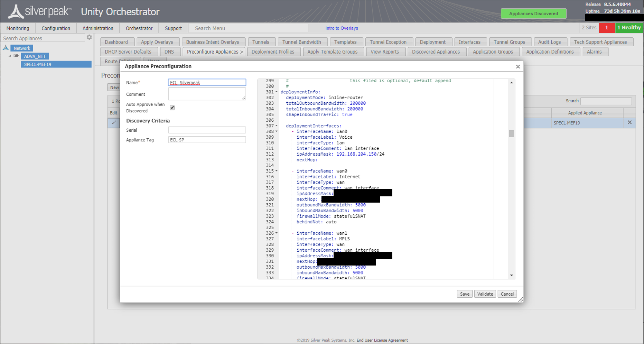Select SPECL-MEF19 in the appliance tree
Viewport: 644px width, 344px height.
point(56,64)
